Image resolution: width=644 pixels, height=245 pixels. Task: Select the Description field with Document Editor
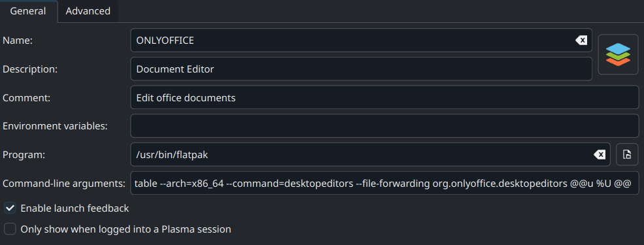point(361,69)
